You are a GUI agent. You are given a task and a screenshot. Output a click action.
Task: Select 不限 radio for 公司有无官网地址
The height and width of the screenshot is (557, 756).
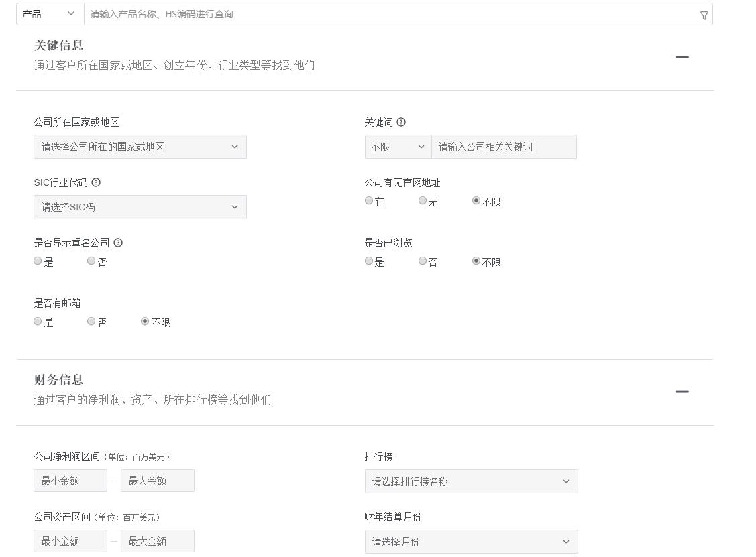tap(476, 200)
